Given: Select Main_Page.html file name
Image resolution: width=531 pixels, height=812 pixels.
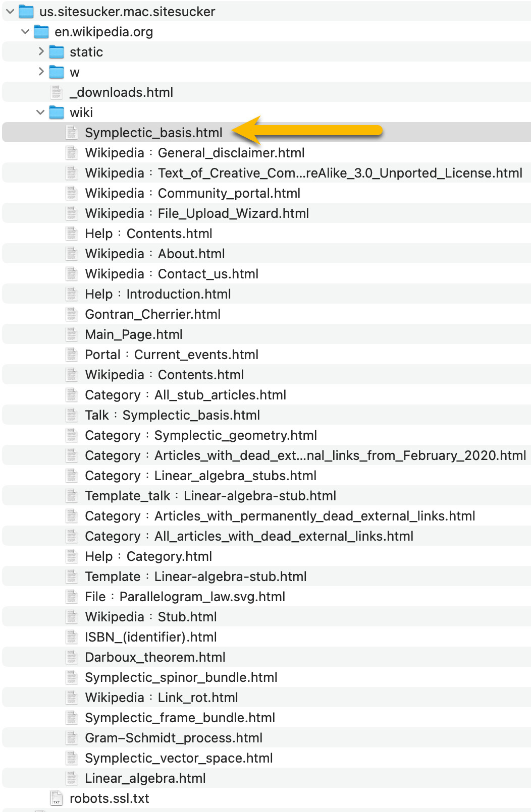Looking at the screenshot, I should click(134, 334).
